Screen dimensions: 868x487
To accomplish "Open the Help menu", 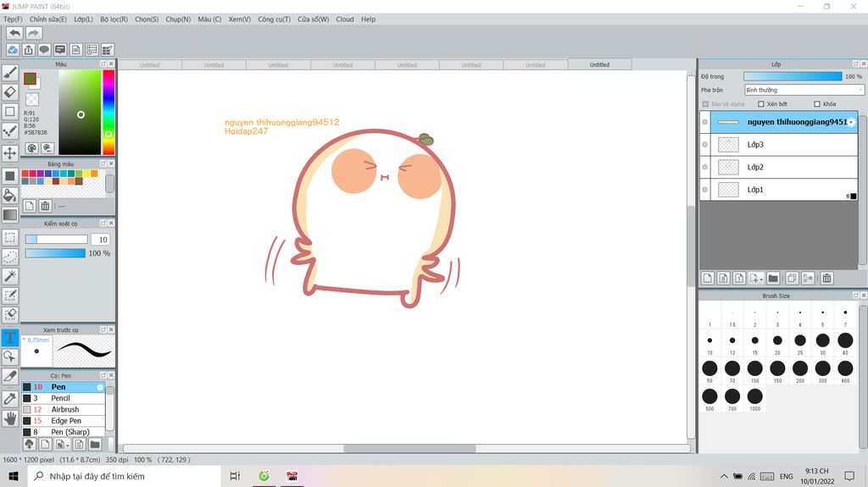I will click(x=368, y=19).
